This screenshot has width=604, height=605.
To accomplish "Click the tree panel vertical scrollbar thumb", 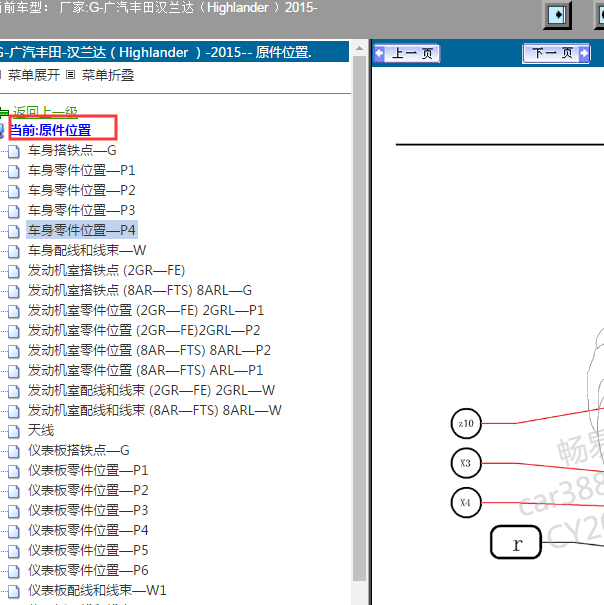I will tap(359, 318).
